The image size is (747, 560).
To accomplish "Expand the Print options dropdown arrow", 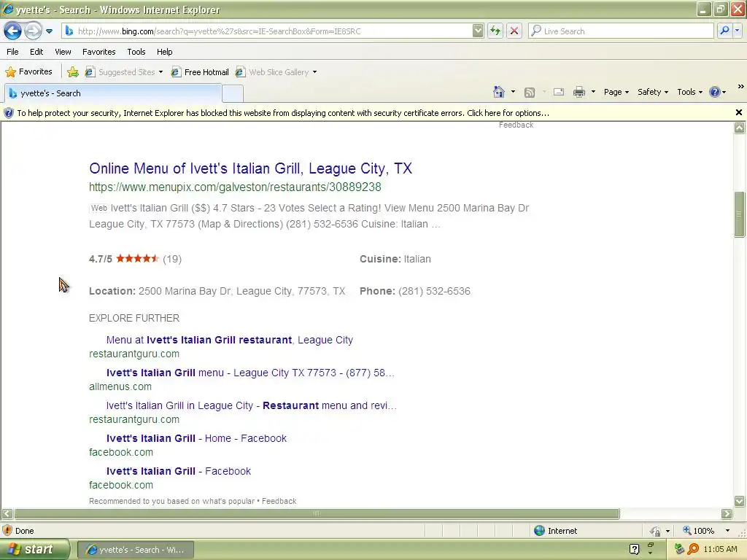I will (593, 92).
